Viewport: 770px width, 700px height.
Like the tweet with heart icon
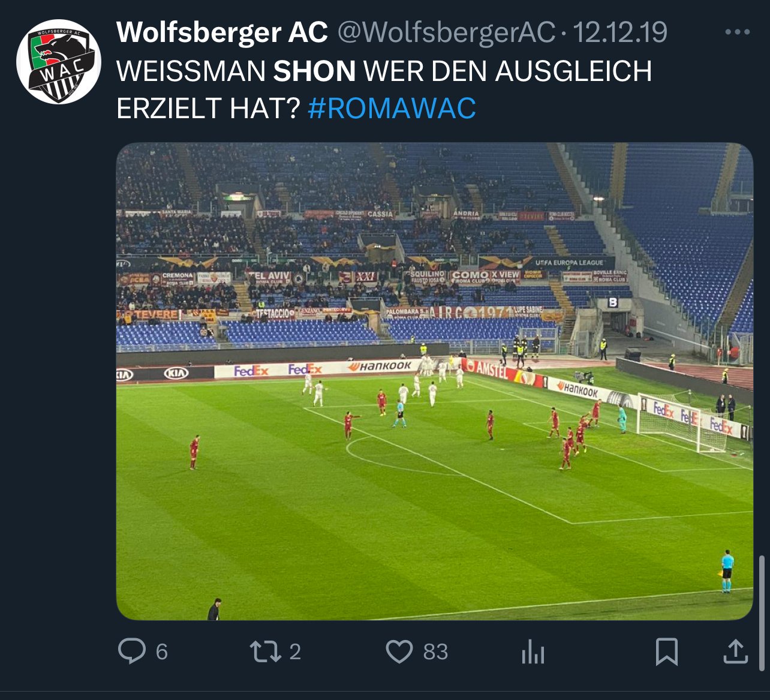tap(399, 651)
